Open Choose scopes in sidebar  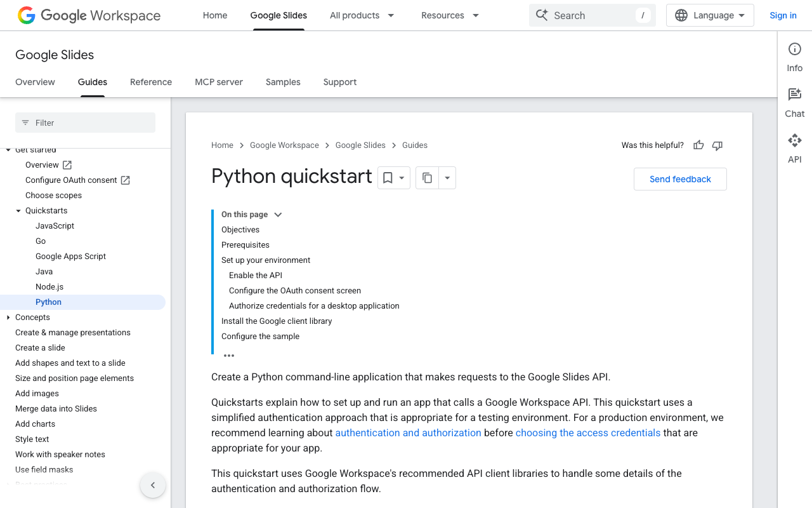tap(53, 196)
